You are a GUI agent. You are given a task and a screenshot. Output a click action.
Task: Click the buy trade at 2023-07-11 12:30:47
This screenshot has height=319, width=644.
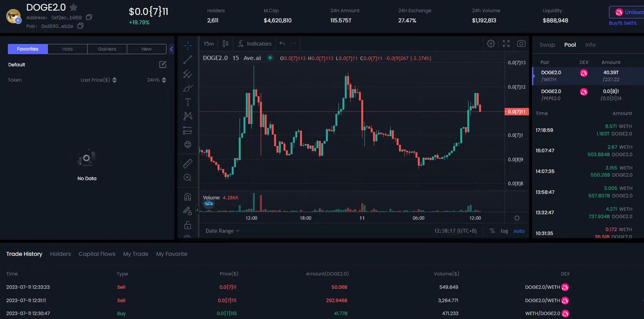coord(322,313)
